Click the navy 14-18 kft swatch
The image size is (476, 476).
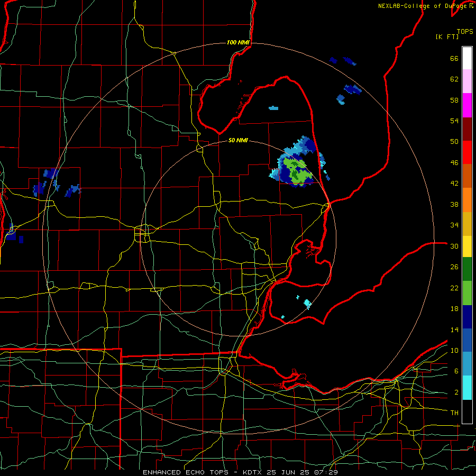tap(467, 317)
